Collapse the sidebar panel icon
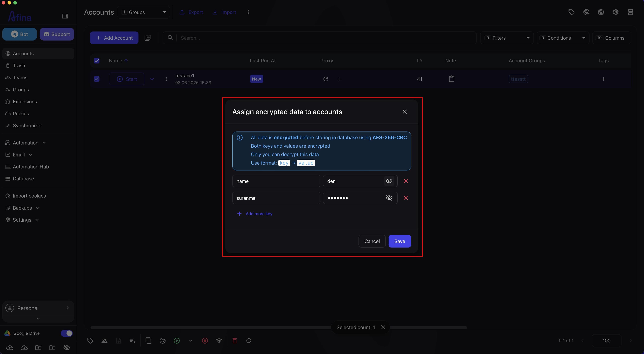The width and height of the screenshot is (644, 354). 65,16
